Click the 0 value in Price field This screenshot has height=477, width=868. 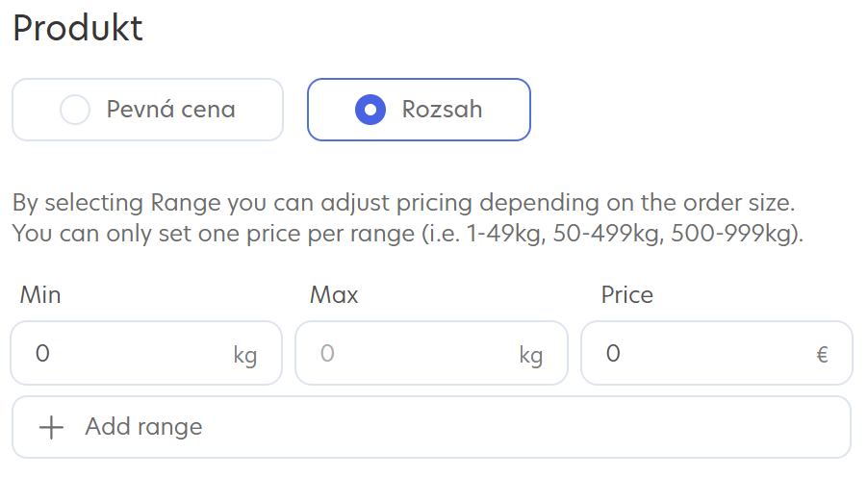pyautogui.click(x=613, y=353)
